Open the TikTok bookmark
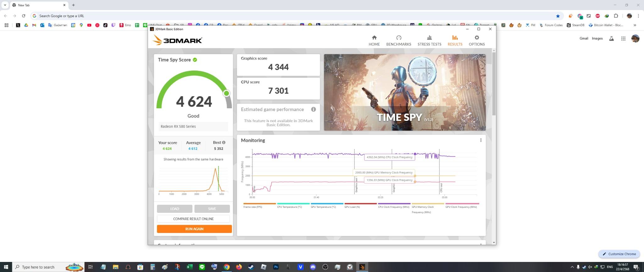 tap(105, 25)
